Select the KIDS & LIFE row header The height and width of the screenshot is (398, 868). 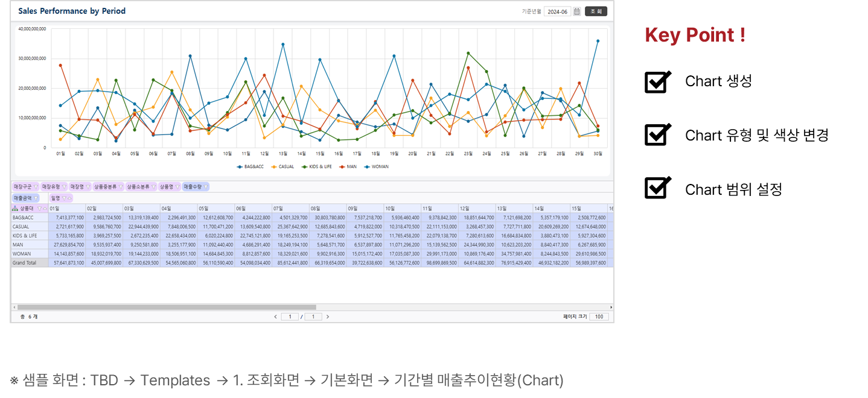tap(30, 236)
